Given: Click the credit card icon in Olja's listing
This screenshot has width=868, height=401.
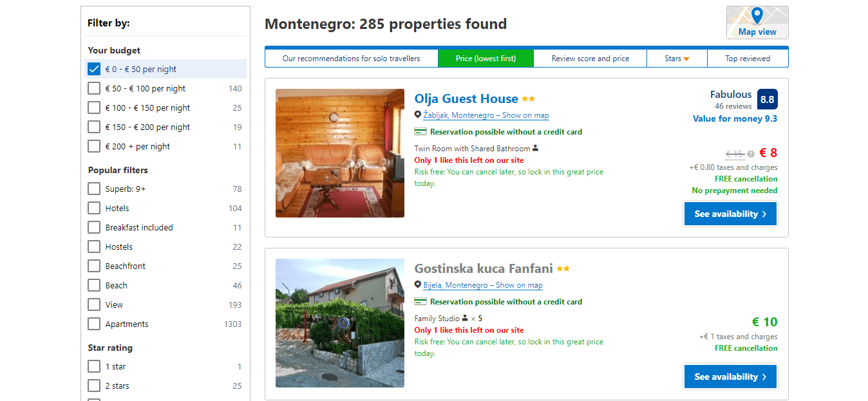Looking at the screenshot, I should click(x=420, y=132).
